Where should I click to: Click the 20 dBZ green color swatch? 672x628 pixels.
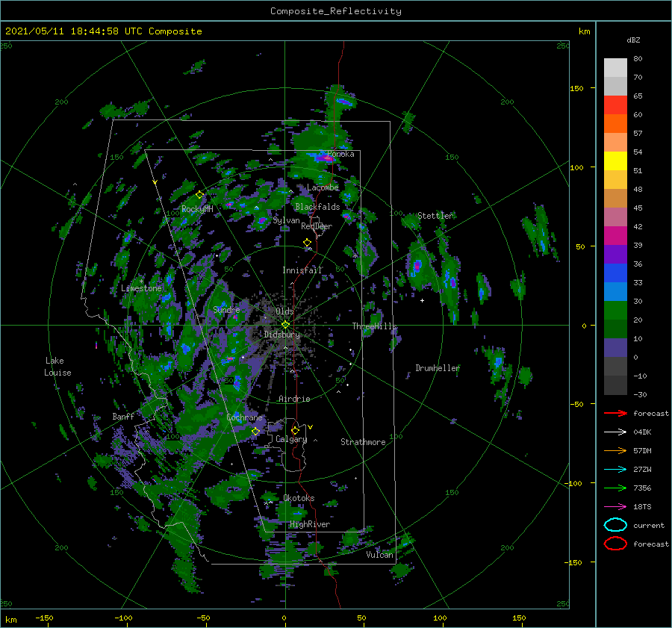coord(615,311)
